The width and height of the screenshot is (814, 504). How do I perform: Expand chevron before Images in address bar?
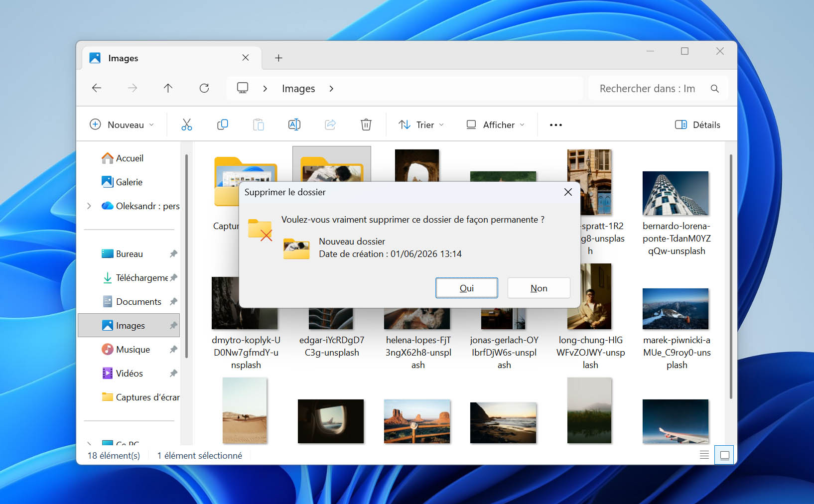point(265,89)
